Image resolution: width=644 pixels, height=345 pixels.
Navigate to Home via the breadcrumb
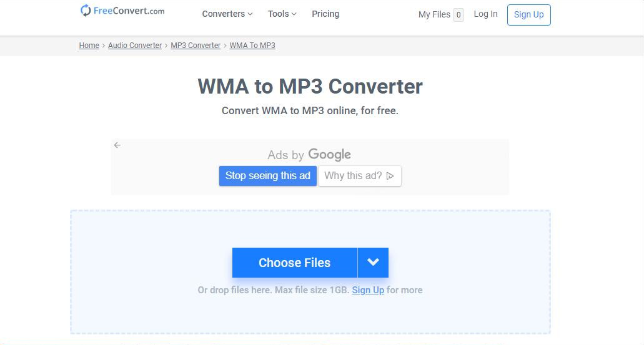coord(89,46)
